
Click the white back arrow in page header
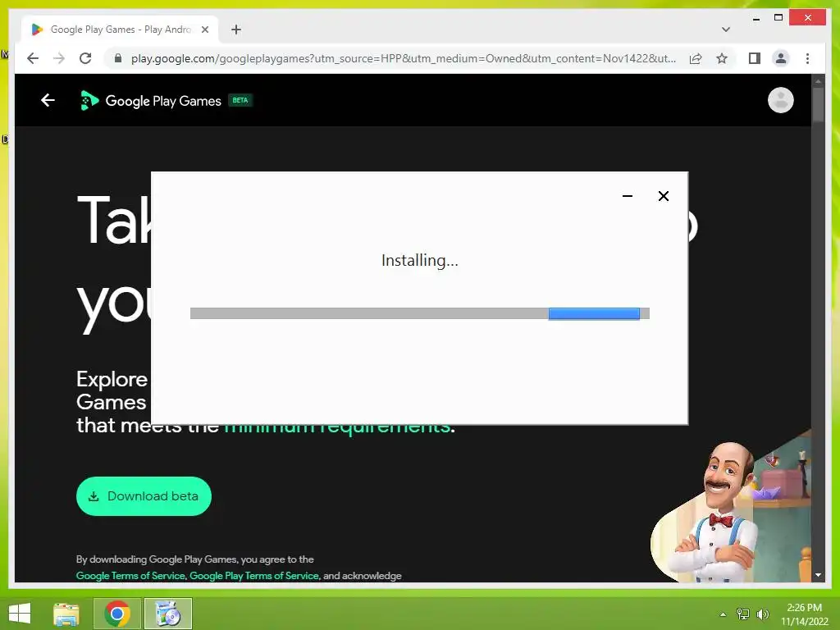48,100
